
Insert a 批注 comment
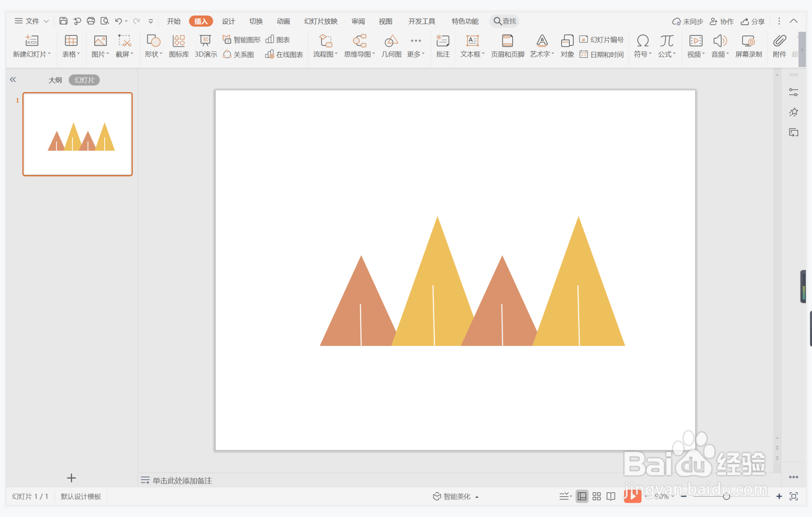click(443, 46)
